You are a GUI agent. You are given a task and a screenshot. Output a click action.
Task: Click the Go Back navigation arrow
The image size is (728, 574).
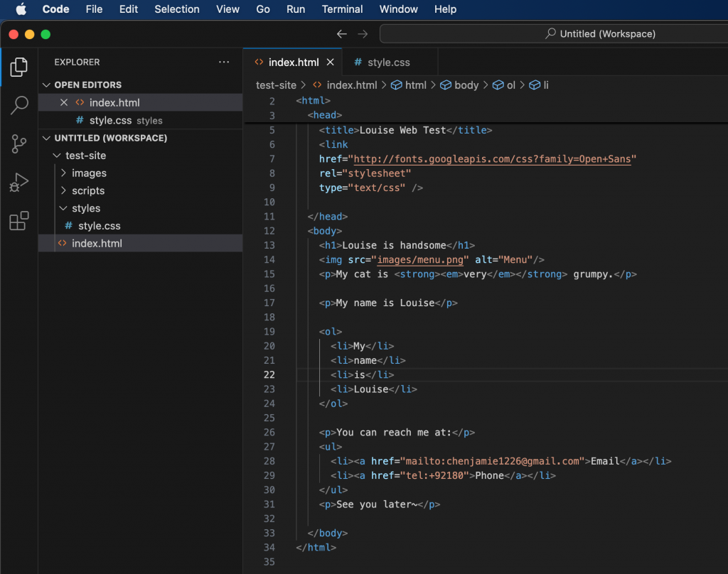342,34
